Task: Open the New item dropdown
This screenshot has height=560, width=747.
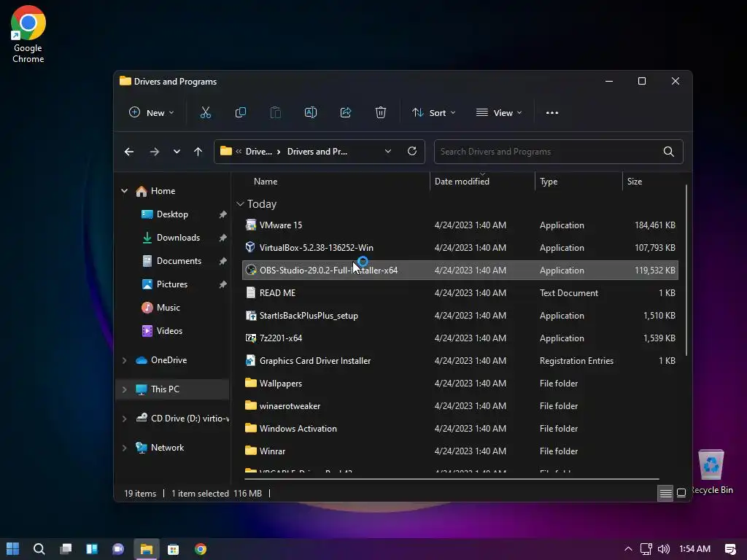Action: click(152, 113)
